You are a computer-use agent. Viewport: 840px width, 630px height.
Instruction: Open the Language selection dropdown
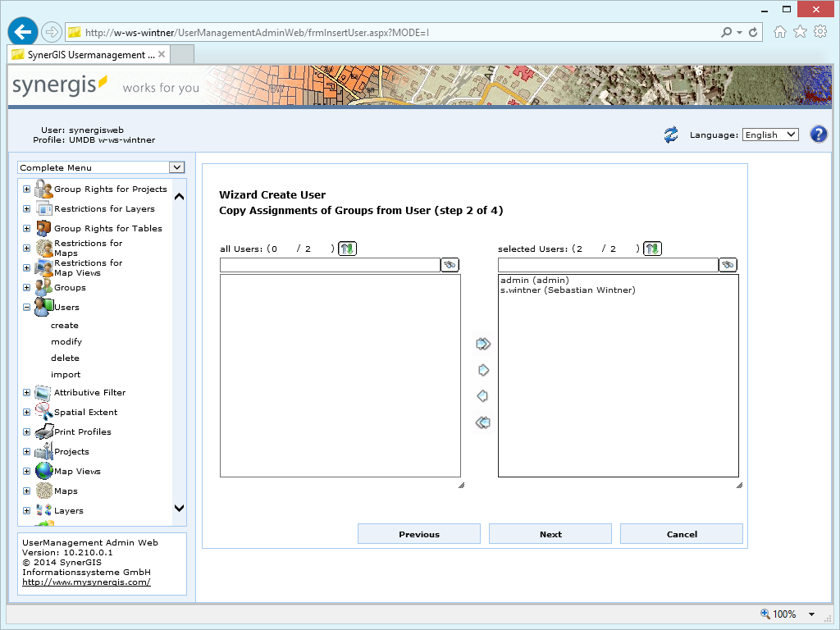(x=769, y=134)
